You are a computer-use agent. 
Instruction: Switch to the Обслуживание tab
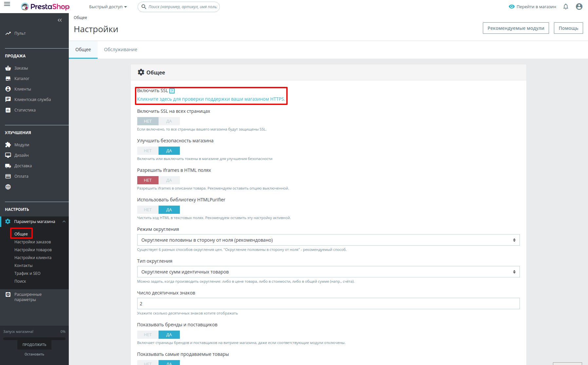120,50
